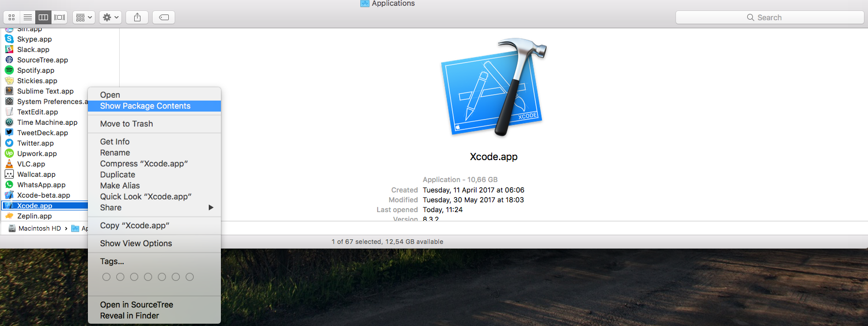Select the VLC.app cone icon
The image size is (868, 326).
9,164
